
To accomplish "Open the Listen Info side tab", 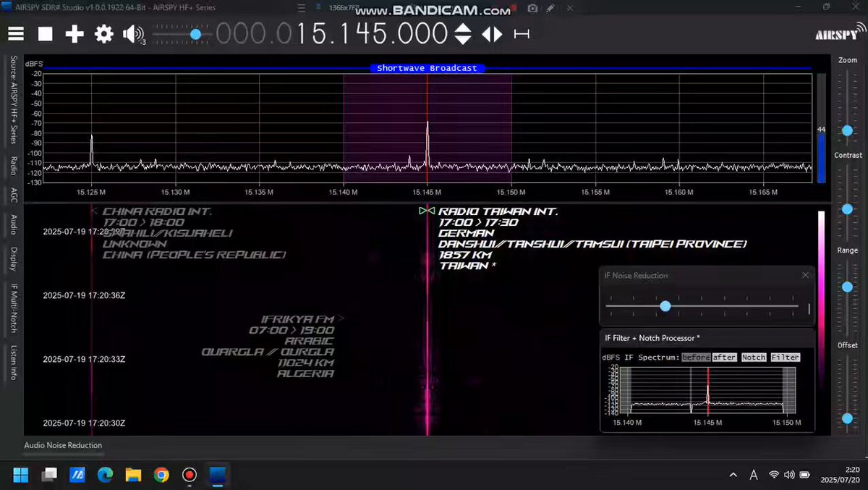I will [x=13, y=363].
